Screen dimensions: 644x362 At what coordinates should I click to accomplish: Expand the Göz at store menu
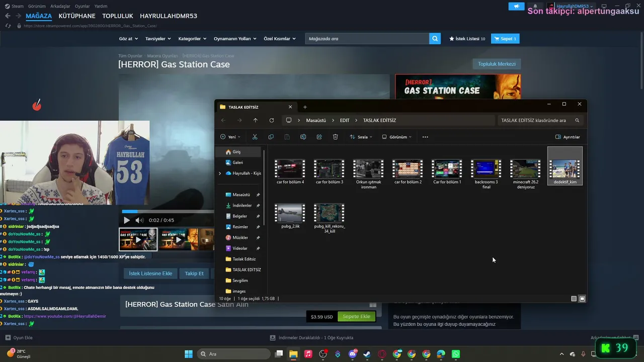(128, 39)
